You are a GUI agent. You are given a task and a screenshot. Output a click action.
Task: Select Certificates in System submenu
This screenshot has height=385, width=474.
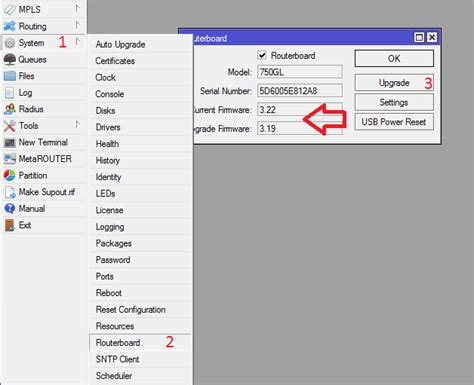[140, 61]
